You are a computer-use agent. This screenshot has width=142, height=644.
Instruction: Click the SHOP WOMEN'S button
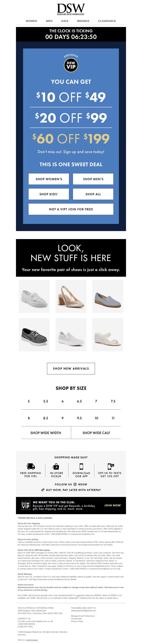click(49, 179)
